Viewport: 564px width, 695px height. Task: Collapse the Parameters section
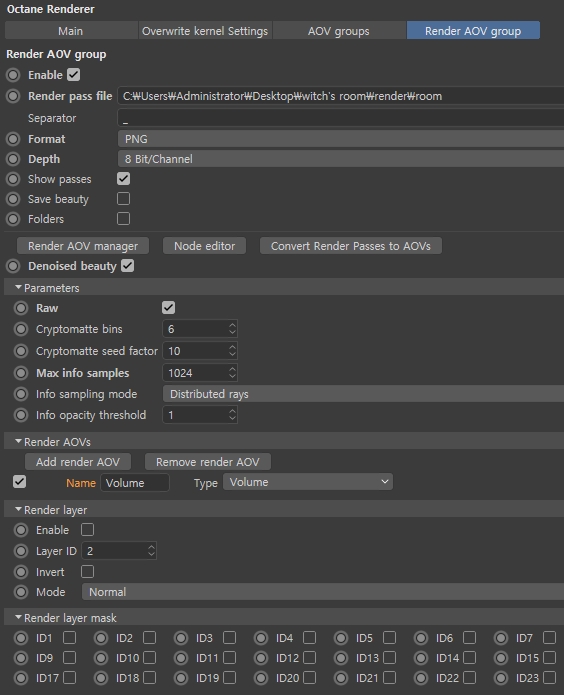coord(18,288)
